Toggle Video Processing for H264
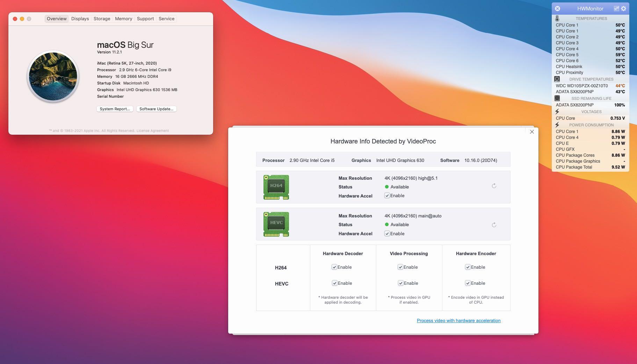Viewport: 637px width, 364px height. pyautogui.click(x=400, y=267)
